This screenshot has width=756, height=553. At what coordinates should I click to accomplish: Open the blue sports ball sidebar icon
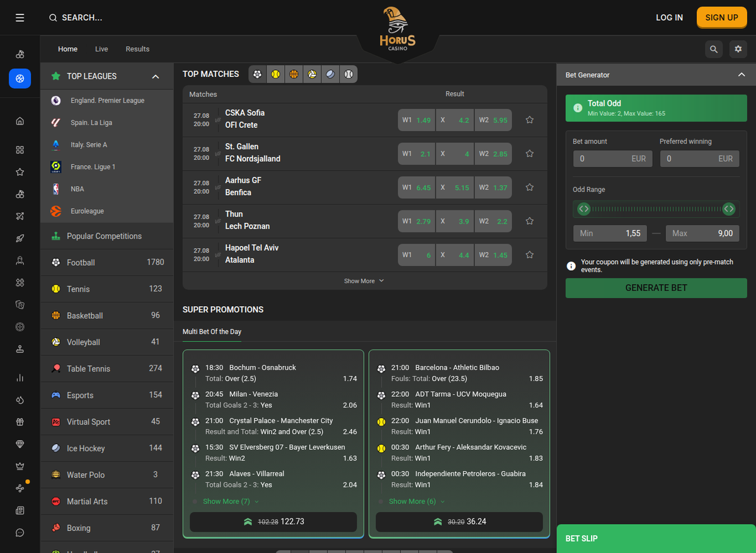click(20, 79)
